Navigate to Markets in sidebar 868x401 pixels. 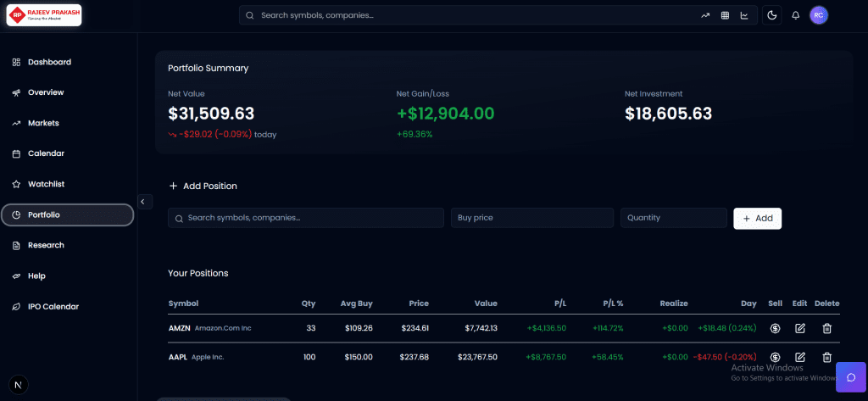click(43, 123)
